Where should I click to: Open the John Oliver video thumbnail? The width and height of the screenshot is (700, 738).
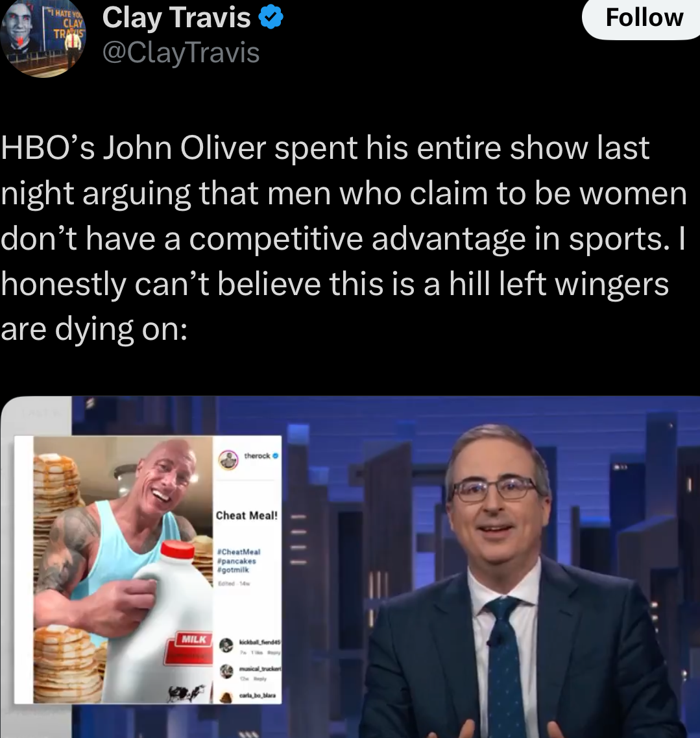click(350, 567)
